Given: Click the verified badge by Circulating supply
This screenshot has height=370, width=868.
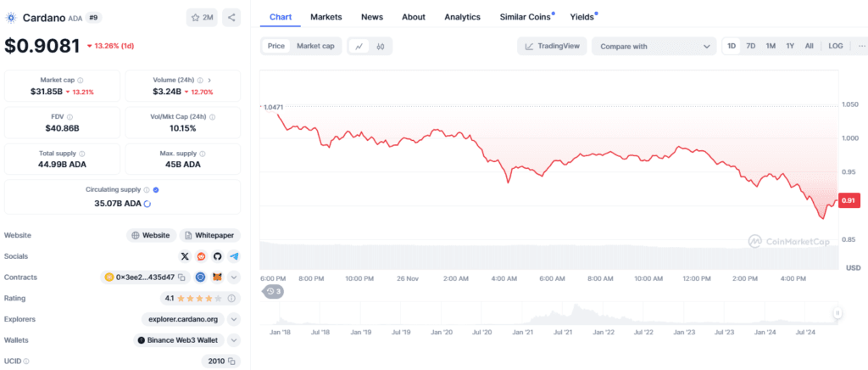Looking at the screenshot, I should click(x=156, y=189).
